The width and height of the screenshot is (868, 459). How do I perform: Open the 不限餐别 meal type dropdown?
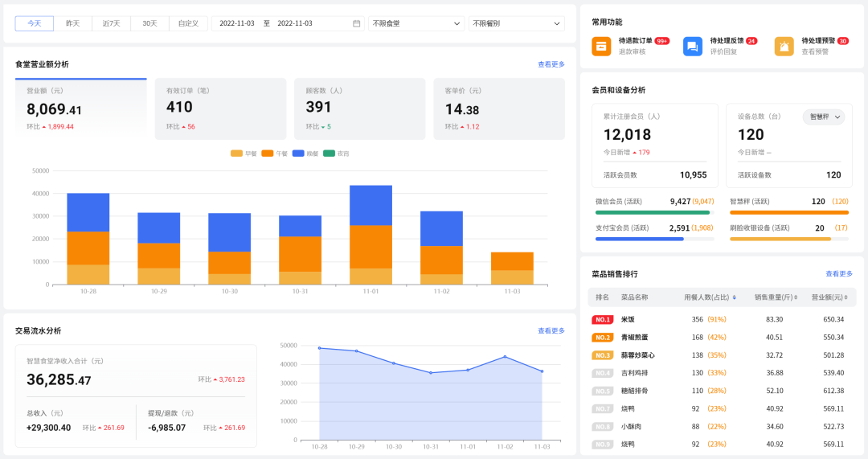click(517, 23)
